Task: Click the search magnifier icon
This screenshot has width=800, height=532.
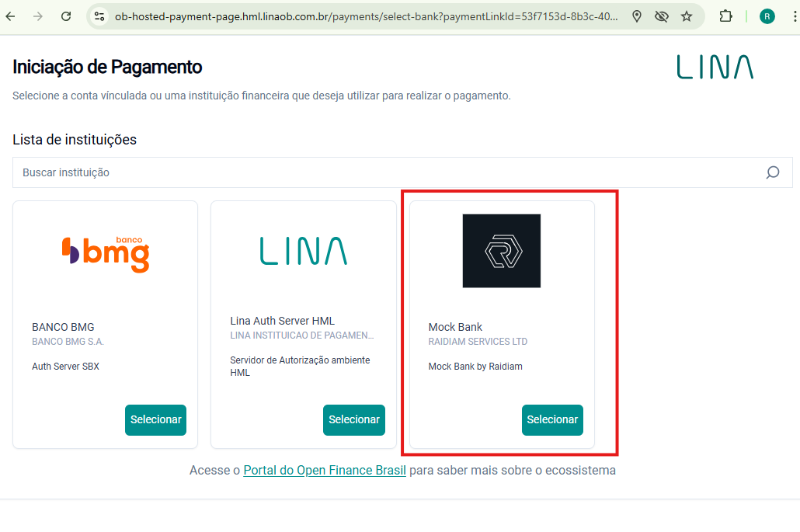Action: point(773,172)
